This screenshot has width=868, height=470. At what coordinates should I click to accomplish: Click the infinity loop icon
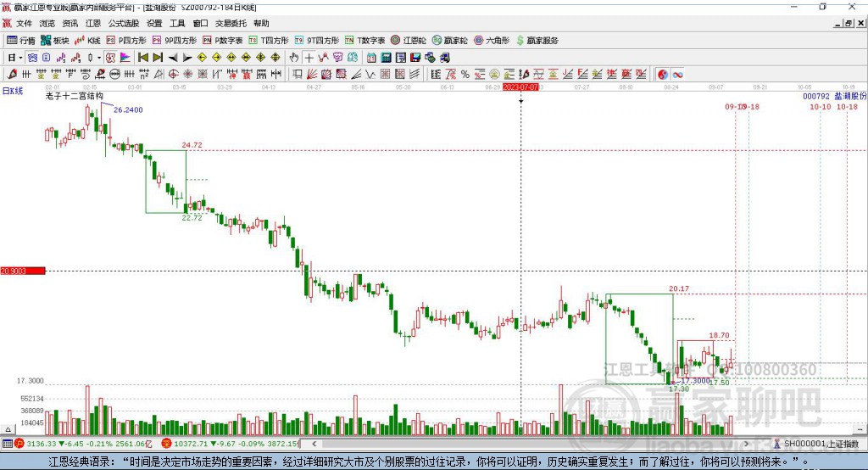(677, 75)
